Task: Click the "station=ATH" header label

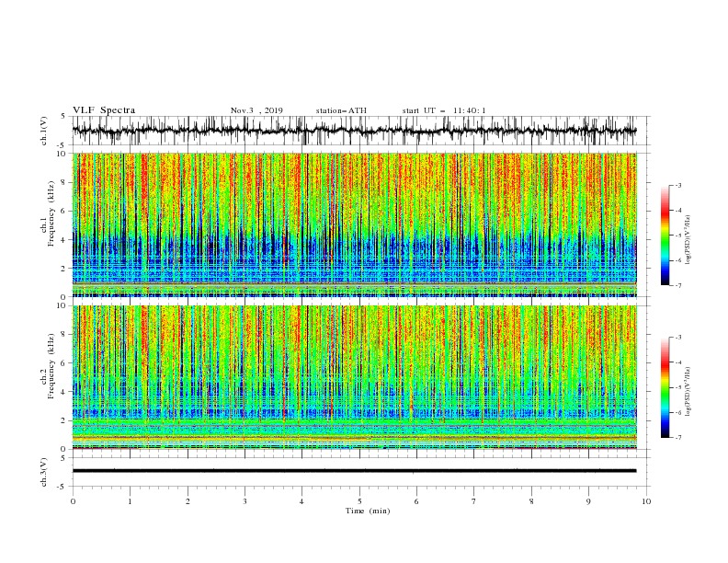Action: coord(341,110)
